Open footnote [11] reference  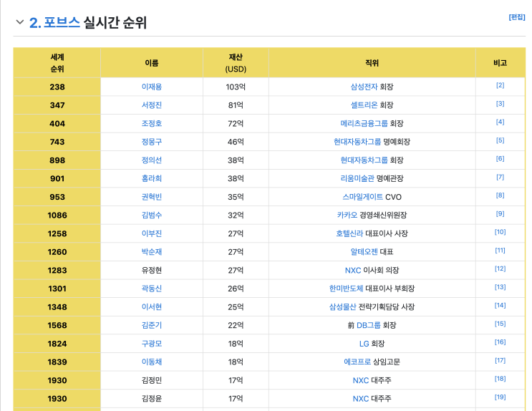pyautogui.click(x=500, y=250)
